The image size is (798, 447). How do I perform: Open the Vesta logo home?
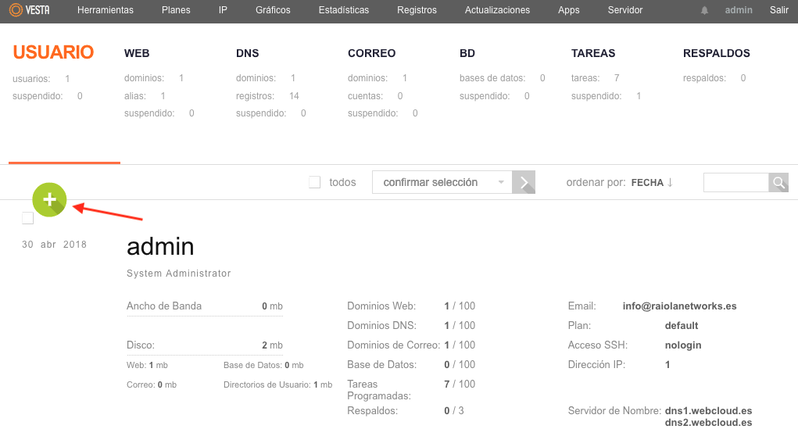click(x=30, y=10)
